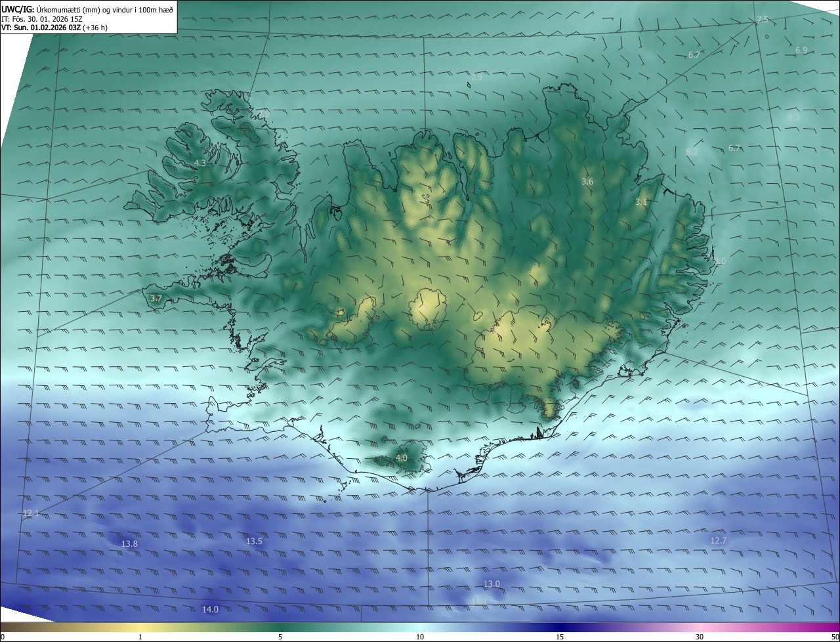The height and width of the screenshot is (642, 840).
Task: Click the 14.0 value near the bottom left
Action: (x=210, y=609)
